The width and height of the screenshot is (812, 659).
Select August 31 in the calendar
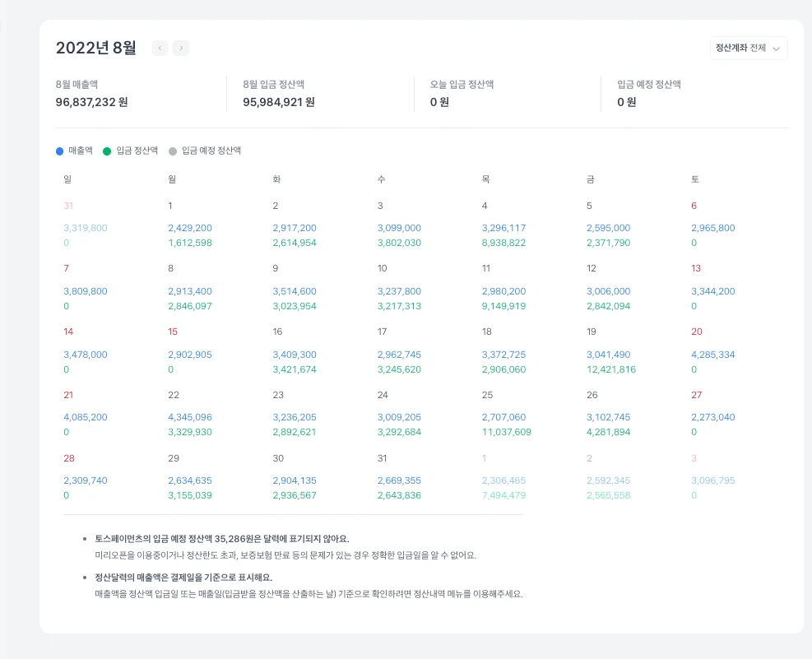pyautogui.click(x=382, y=458)
